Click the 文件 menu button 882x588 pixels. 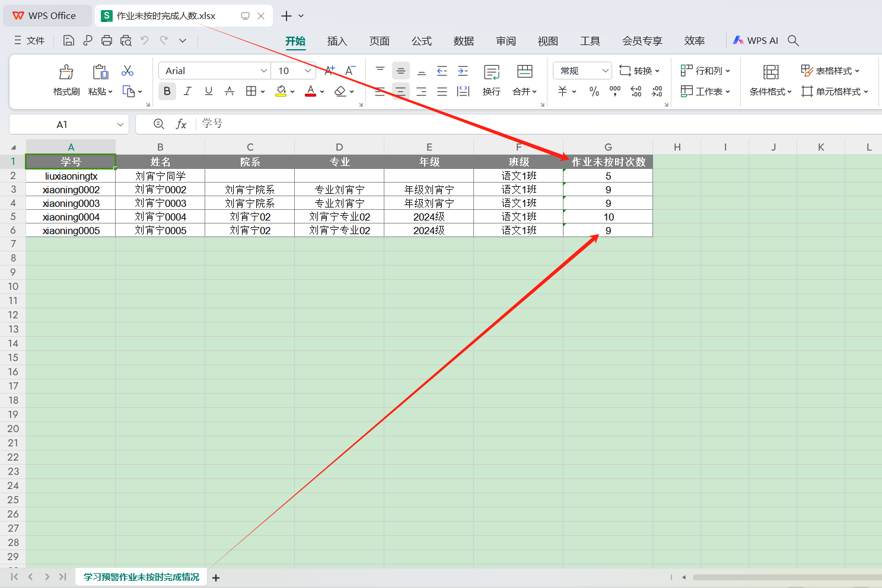click(30, 40)
